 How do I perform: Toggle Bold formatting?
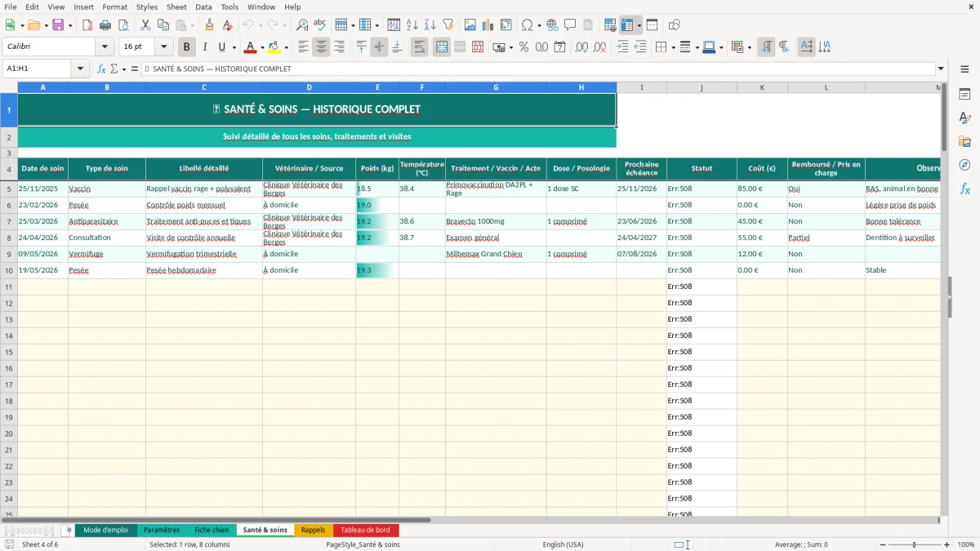click(x=186, y=47)
